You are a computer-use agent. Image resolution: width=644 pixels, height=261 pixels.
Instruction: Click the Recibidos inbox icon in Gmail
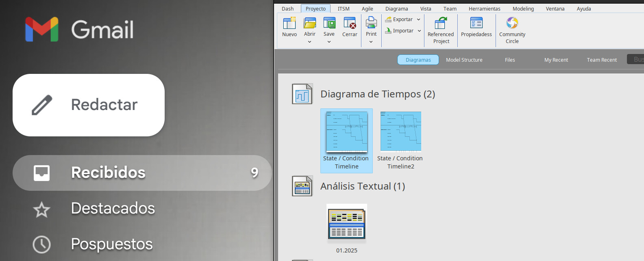click(x=41, y=173)
